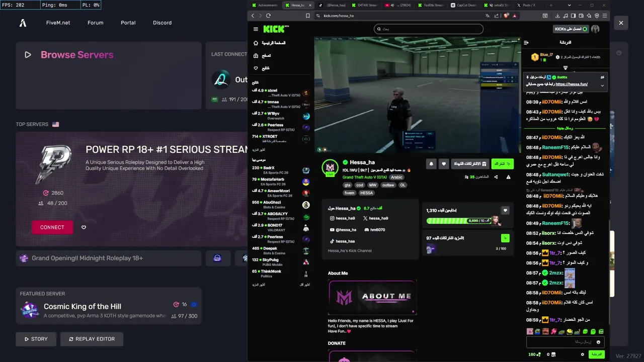Open the Kick hamburger menu

256,29
